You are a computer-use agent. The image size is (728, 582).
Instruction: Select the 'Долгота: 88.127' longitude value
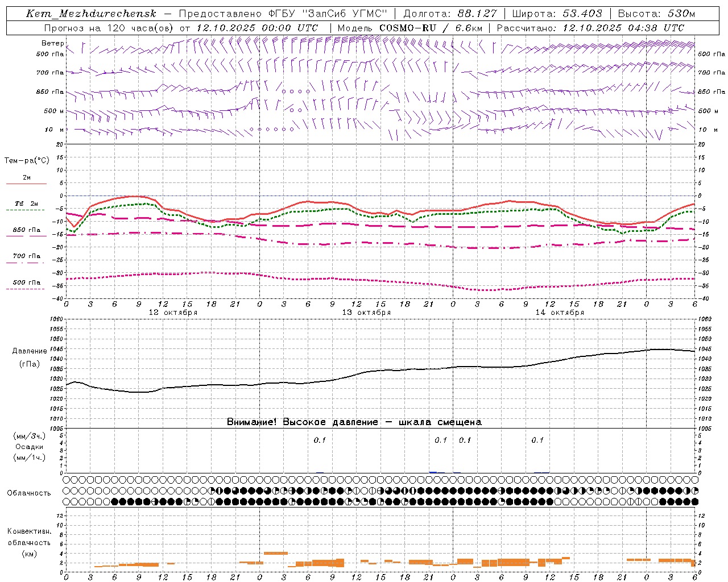[x=450, y=14]
